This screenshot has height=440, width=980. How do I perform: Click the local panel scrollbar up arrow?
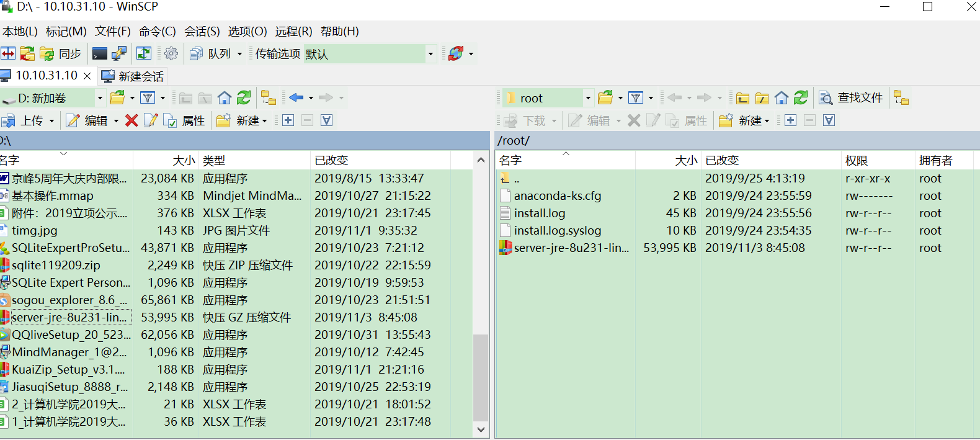pos(481,160)
